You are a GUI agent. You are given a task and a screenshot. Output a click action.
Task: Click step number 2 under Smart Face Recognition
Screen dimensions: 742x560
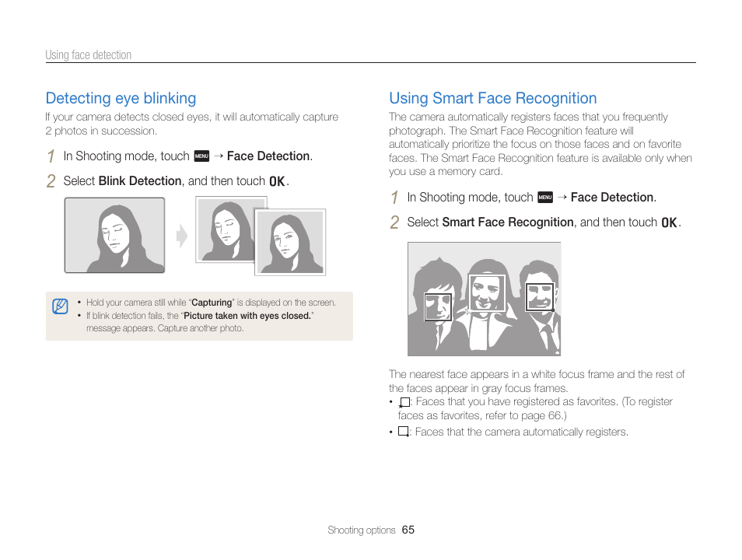click(394, 223)
